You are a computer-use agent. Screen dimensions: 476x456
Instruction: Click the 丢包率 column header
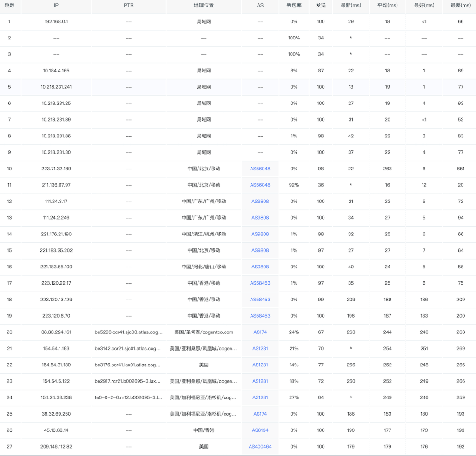[x=294, y=5]
